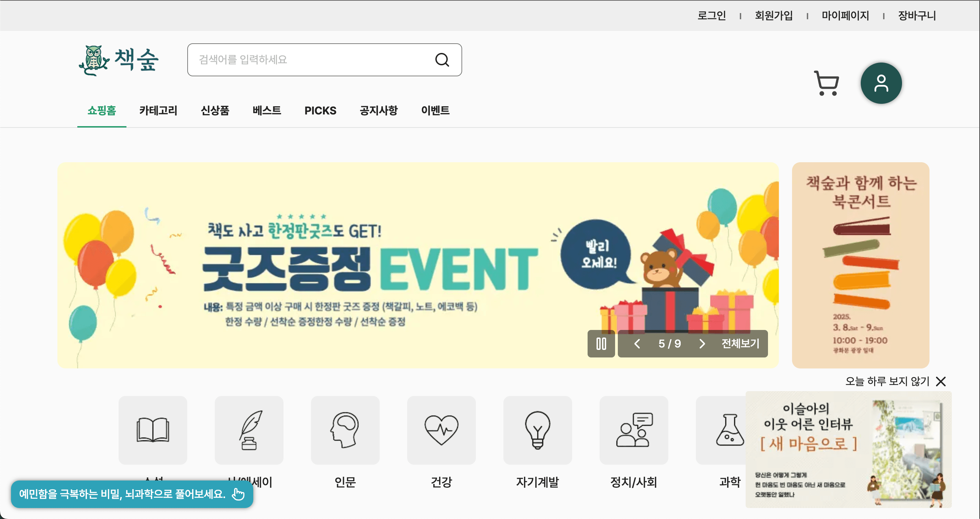Select the 인문 head icon
980x519 pixels.
point(345,430)
